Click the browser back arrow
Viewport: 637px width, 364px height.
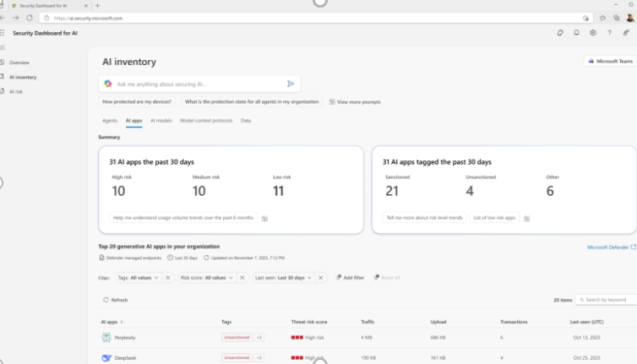(x=3, y=18)
